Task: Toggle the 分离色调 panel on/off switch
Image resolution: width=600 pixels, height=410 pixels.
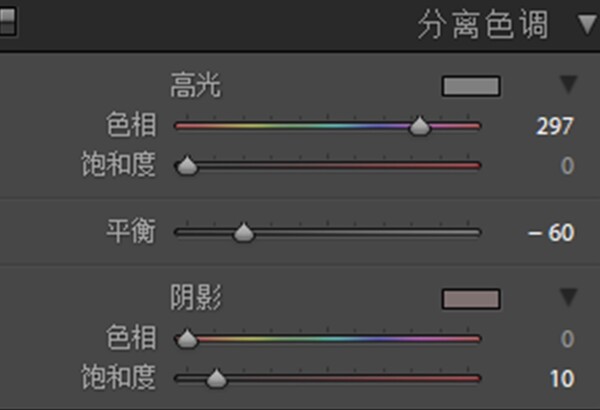Action: point(7,22)
